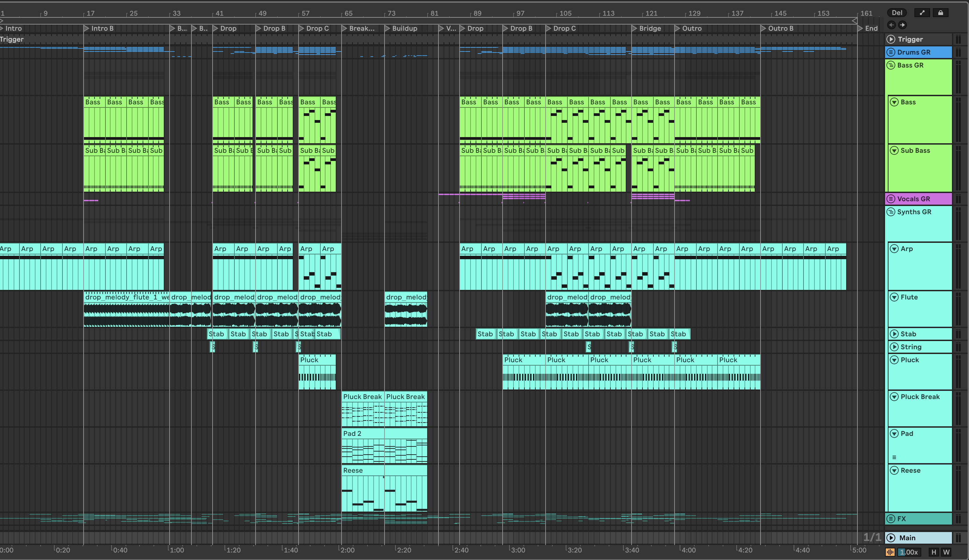The width and height of the screenshot is (969, 560).
Task: Collapse the Bass track fold arrow
Action: pyautogui.click(x=894, y=102)
